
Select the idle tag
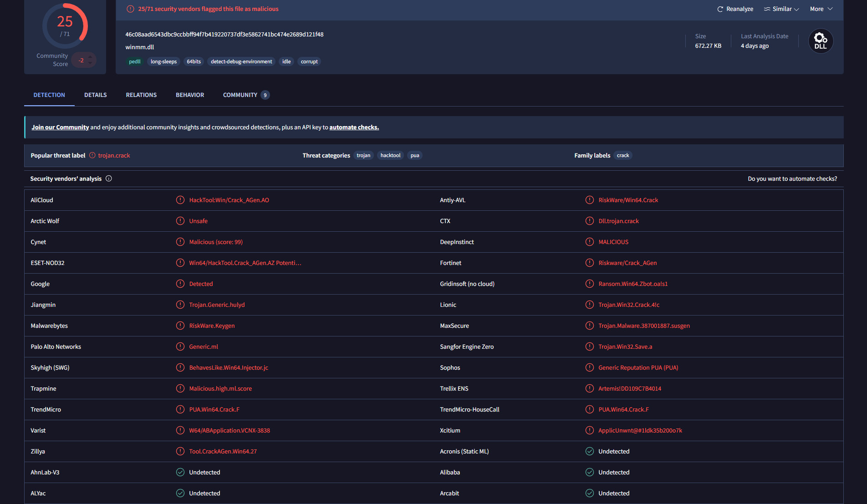286,61
